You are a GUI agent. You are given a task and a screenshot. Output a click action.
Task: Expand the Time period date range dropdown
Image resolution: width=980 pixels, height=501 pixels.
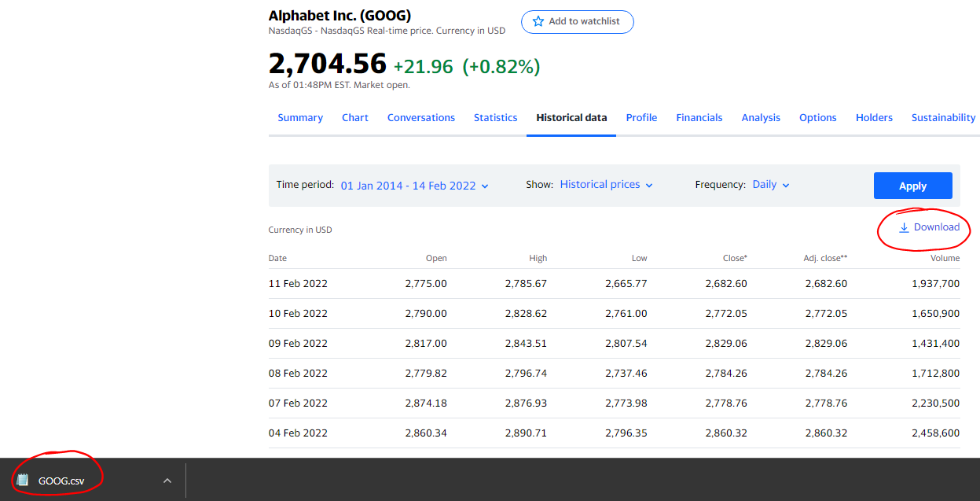(x=415, y=186)
